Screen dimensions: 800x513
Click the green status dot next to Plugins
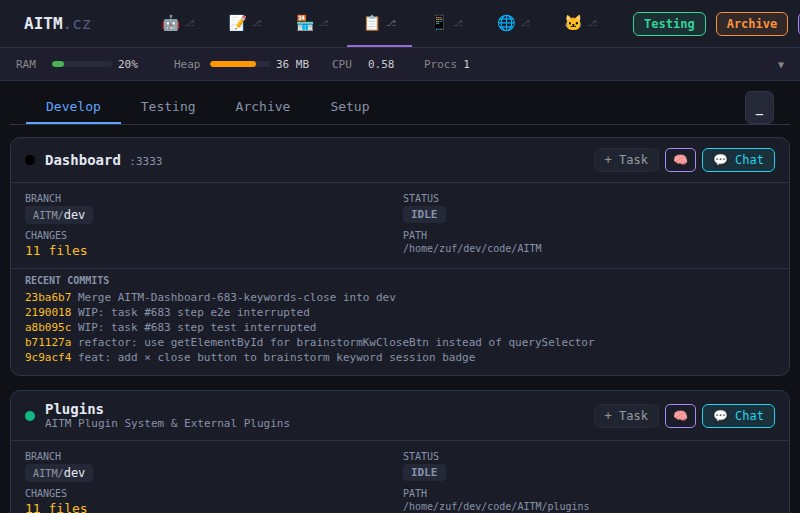[x=30, y=416]
